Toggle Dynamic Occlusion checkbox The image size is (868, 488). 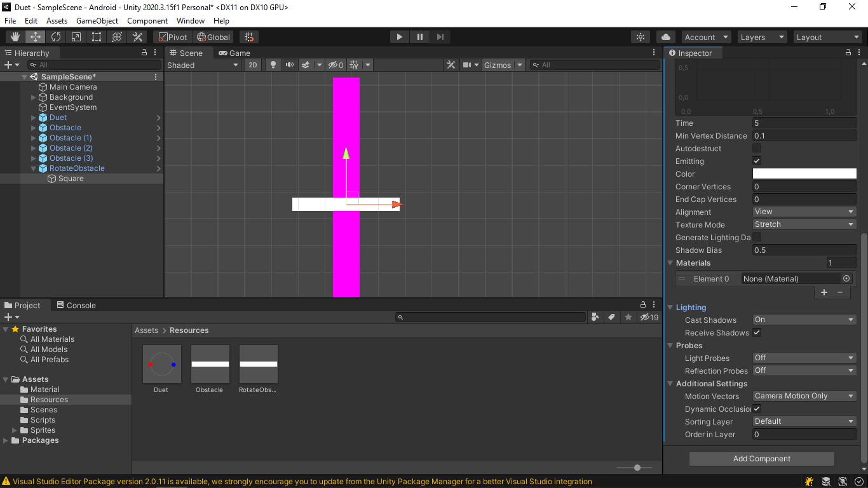(757, 409)
